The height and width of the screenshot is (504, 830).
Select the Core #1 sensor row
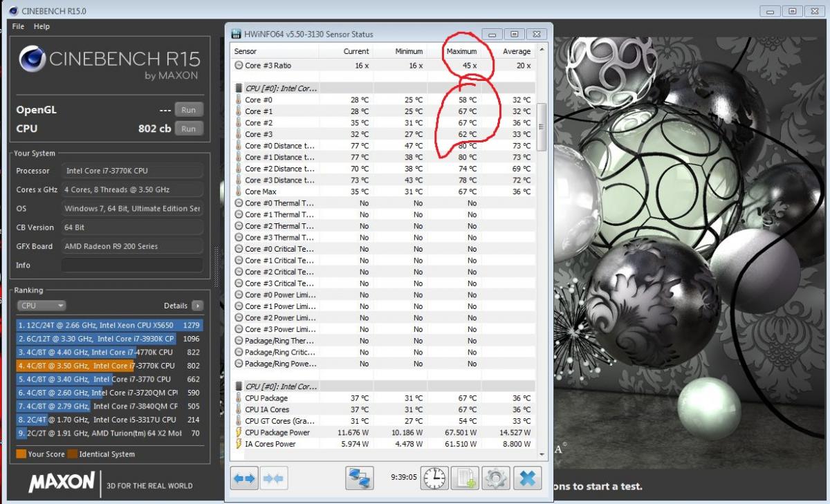click(383, 111)
